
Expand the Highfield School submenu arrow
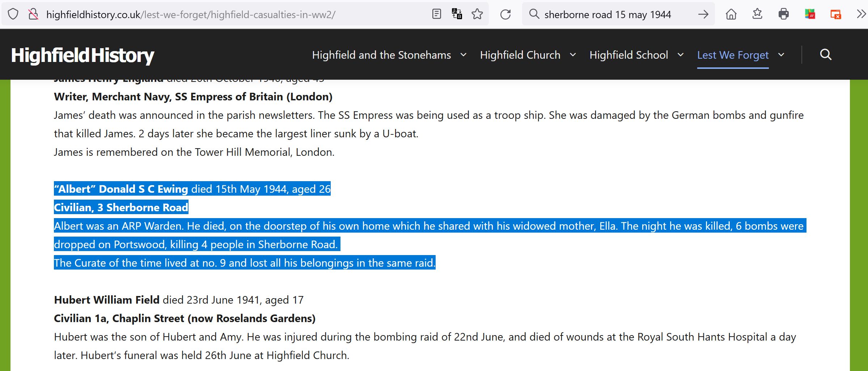pos(681,55)
